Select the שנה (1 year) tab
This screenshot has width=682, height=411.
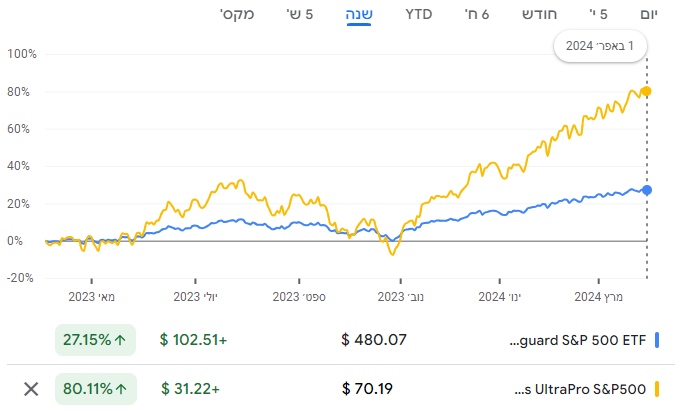[x=361, y=15]
